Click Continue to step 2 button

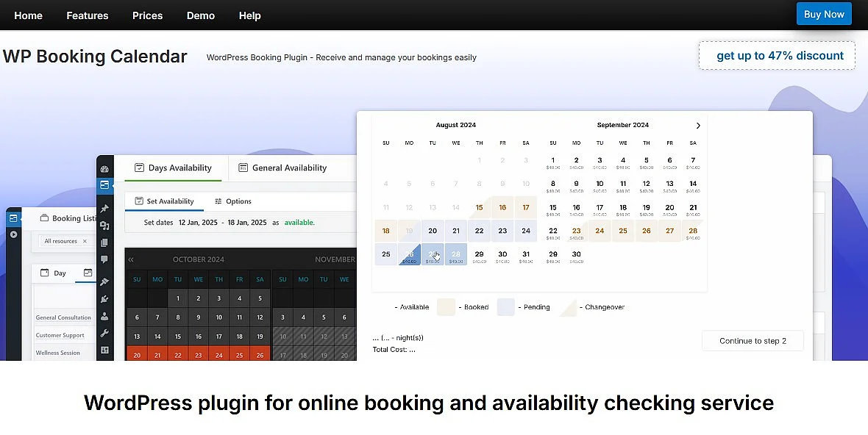click(753, 341)
